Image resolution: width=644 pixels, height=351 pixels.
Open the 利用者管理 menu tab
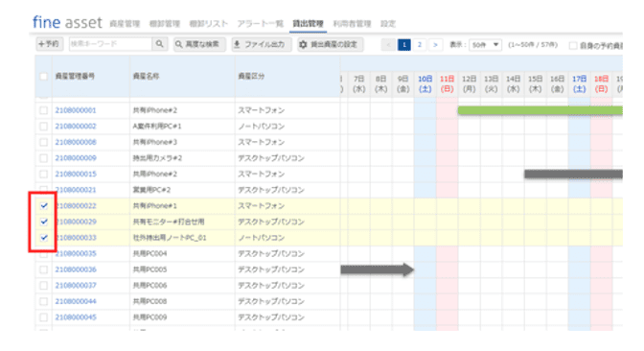click(352, 24)
